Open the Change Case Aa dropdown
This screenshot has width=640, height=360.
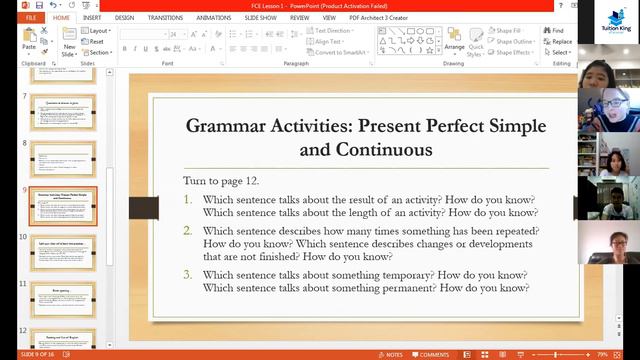click(x=194, y=49)
